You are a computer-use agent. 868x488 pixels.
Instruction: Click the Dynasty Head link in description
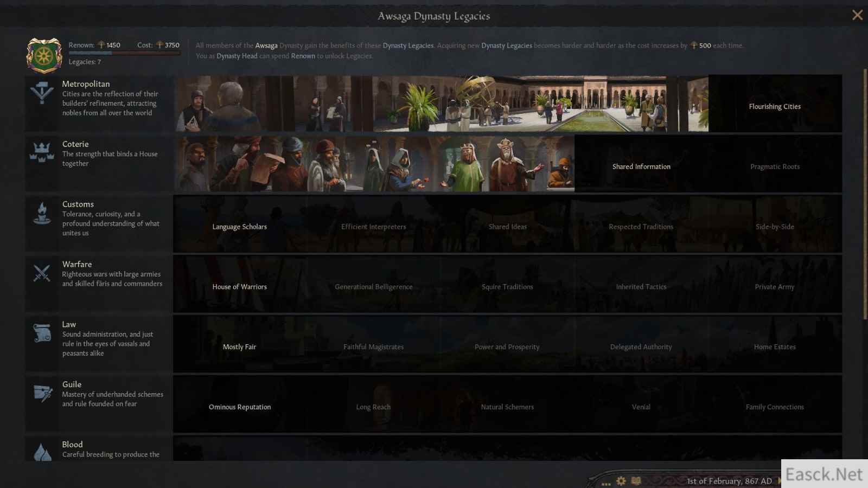pos(237,56)
